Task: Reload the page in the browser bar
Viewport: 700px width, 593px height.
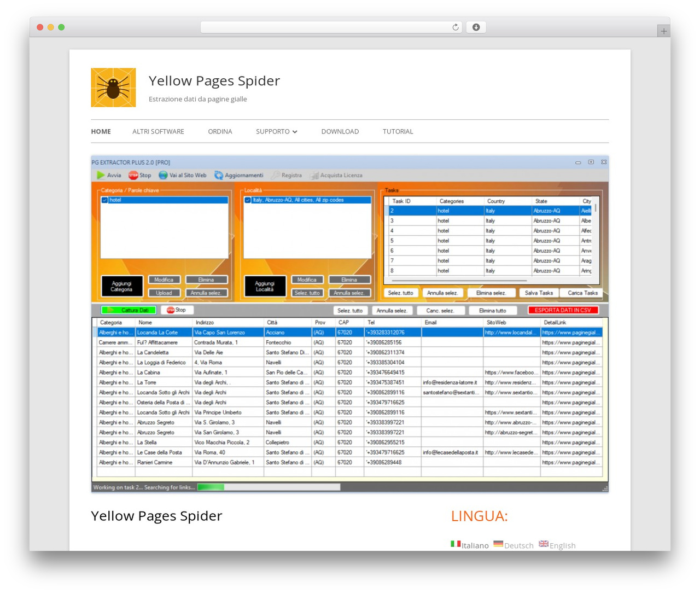Action: 456,27
